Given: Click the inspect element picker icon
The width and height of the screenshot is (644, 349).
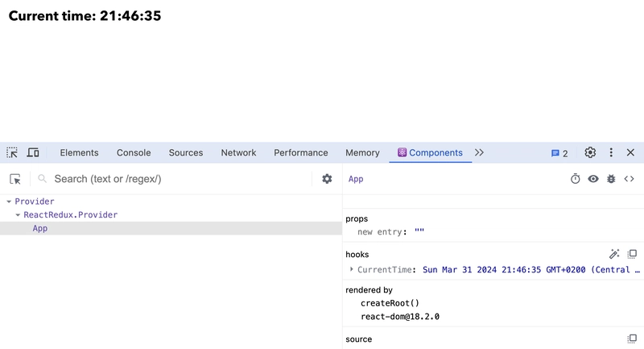Looking at the screenshot, I should point(12,152).
